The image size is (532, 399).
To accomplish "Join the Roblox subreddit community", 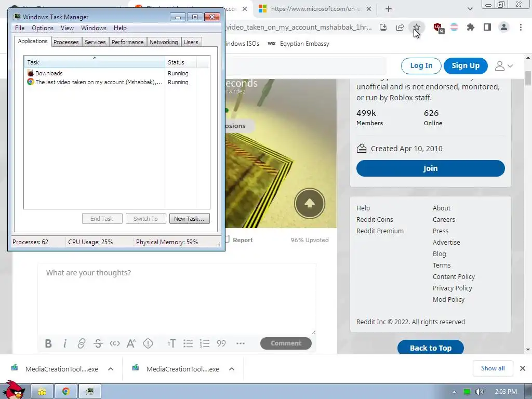I will (x=430, y=168).
